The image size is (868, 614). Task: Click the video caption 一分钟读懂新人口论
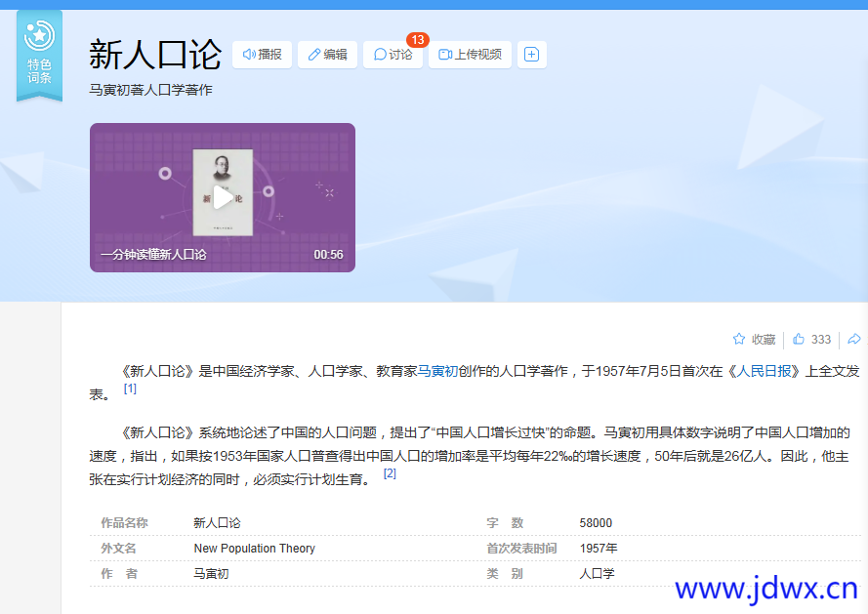(x=153, y=255)
